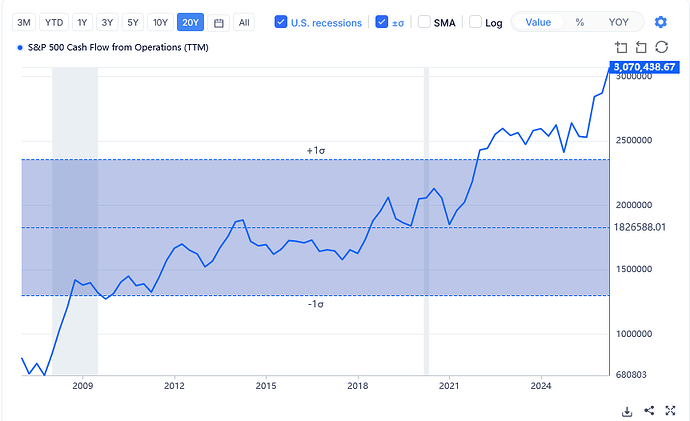Enable the SMA checkbox
690x421 pixels.
(424, 22)
